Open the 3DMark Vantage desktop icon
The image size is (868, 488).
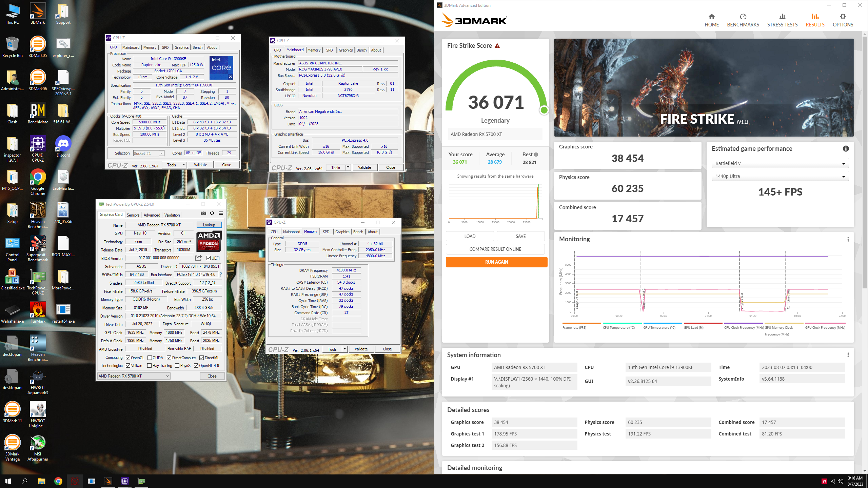point(12,448)
